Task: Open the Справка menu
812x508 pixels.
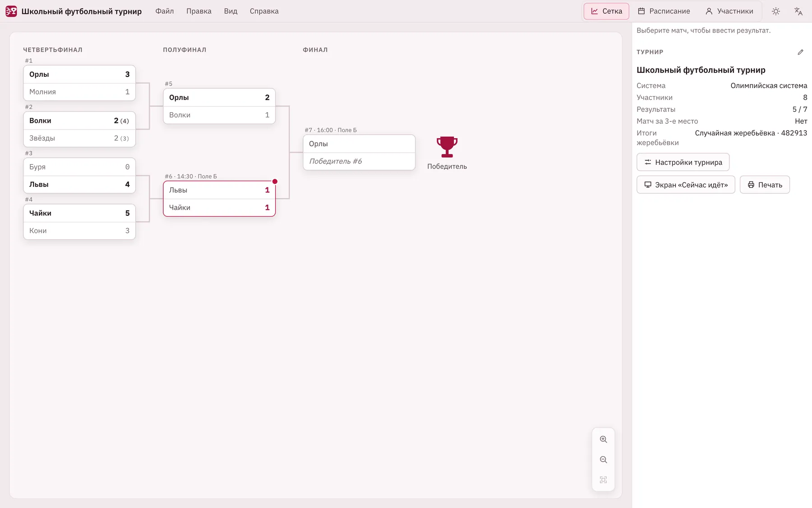Action: [x=264, y=11]
